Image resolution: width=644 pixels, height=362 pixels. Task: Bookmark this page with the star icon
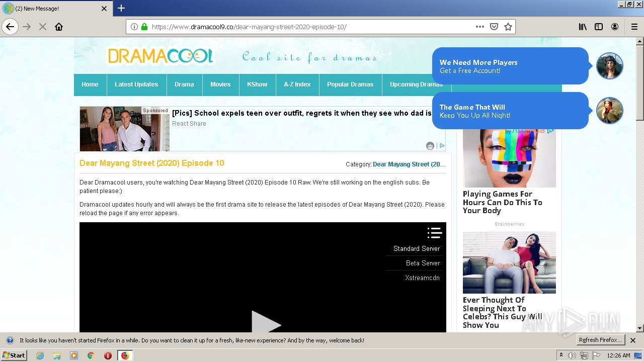click(508, 27)
